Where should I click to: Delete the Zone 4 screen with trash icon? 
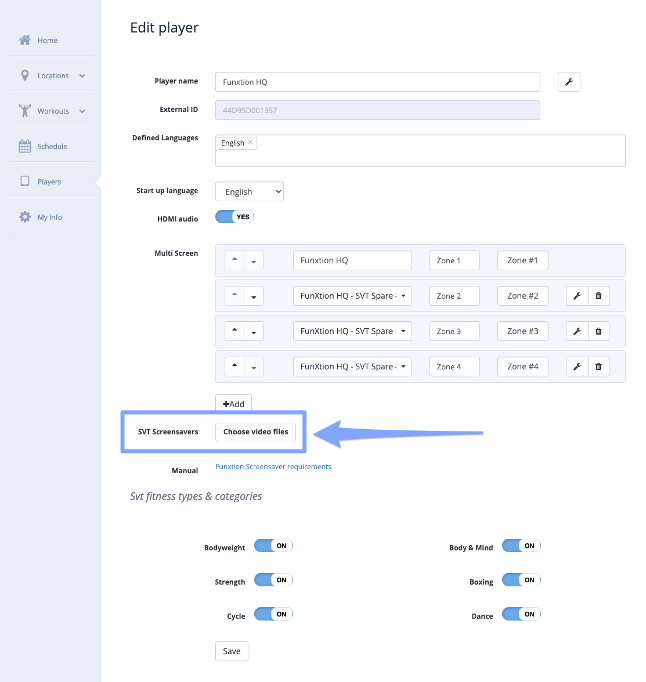(599, 367)
